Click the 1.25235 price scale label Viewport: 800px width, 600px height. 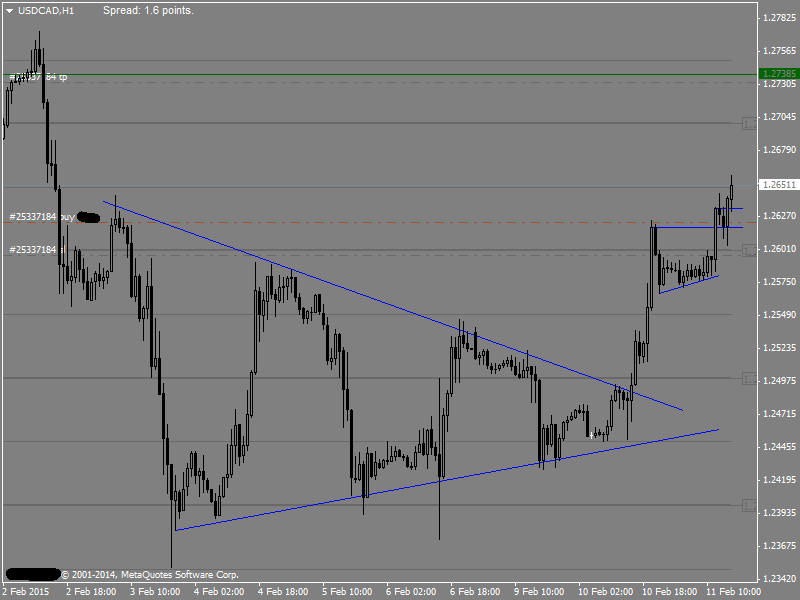point(779,348)
